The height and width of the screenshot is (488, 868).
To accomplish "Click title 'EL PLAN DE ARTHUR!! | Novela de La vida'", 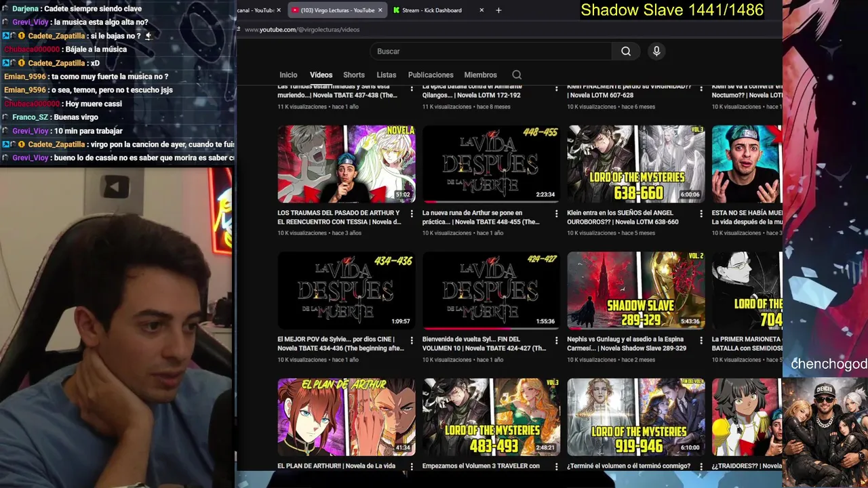I will [x=336, y=466].
